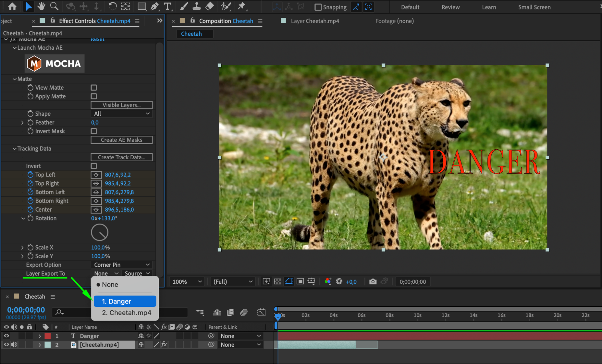Switch to the Layer Cheetah.mp4 tab
This screenshot has height=364, width=602.
(314, 21)
